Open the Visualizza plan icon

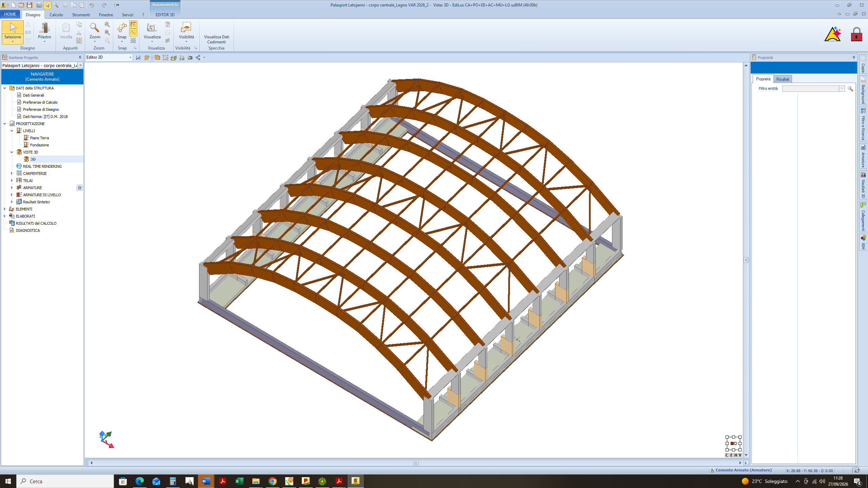click(152, 28)
